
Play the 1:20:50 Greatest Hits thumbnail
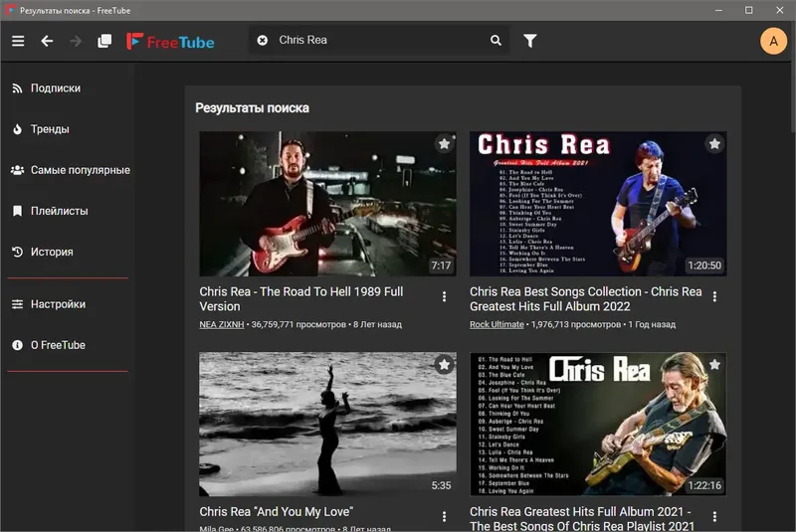(598, 204)
